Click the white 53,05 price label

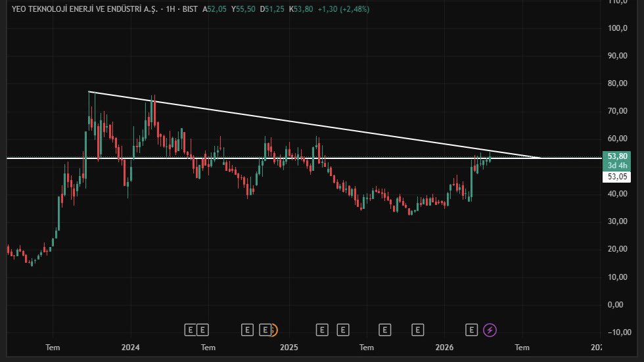click(617, 177)
